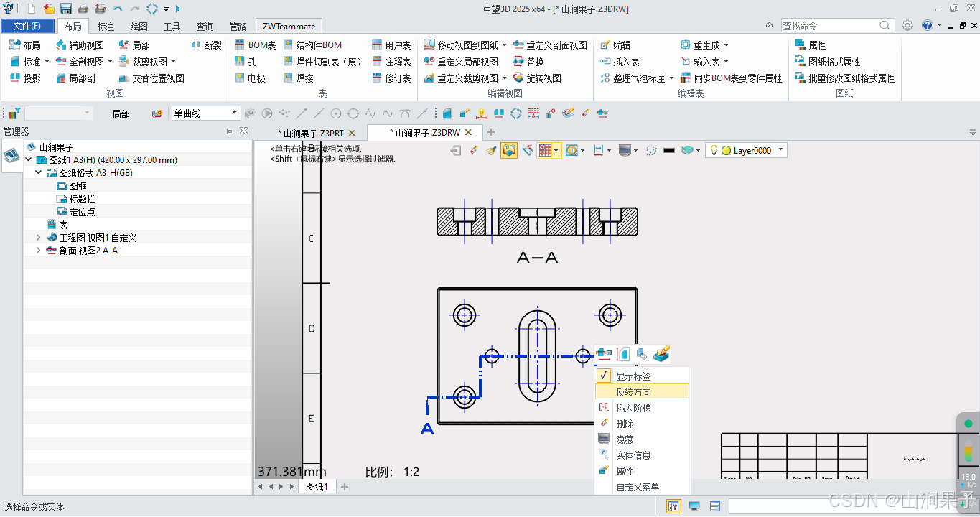This screenshot has width=980, height=517.
Task: Select the 孔 hole table tool
Action: tap(246, 62)
